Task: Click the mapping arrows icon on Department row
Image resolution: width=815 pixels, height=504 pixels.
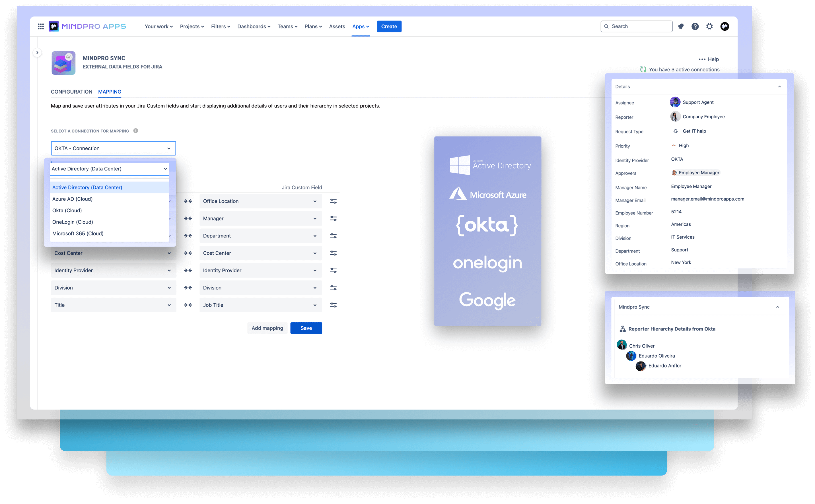Action: (188, 235)
